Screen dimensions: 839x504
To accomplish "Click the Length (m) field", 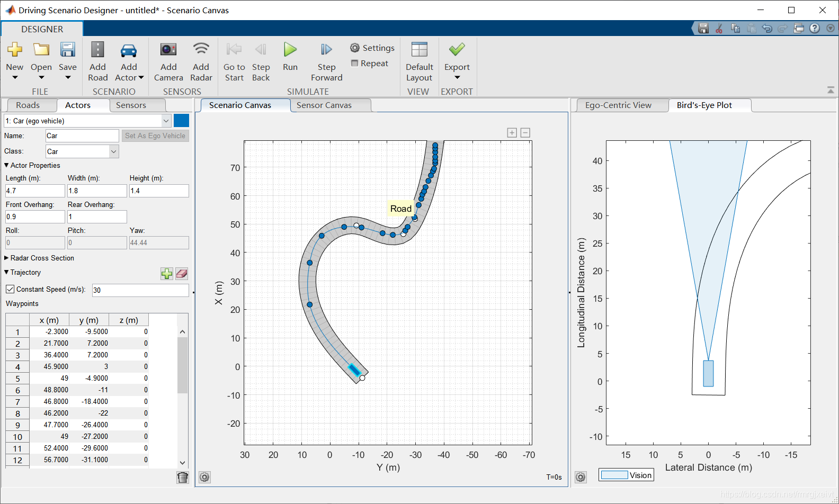I will point(35,191).
